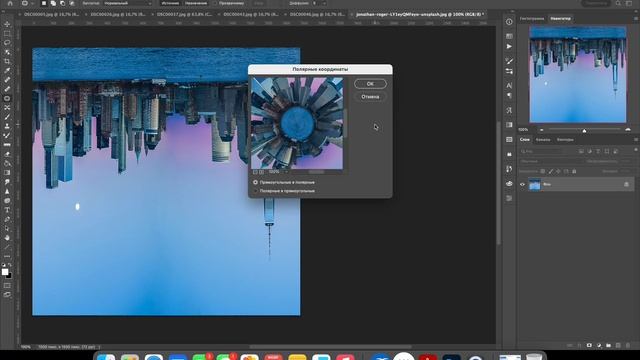Click lock transparent pixels icon in Layers
Viewport: 640px width, 360px height.
tap(542, 171)
